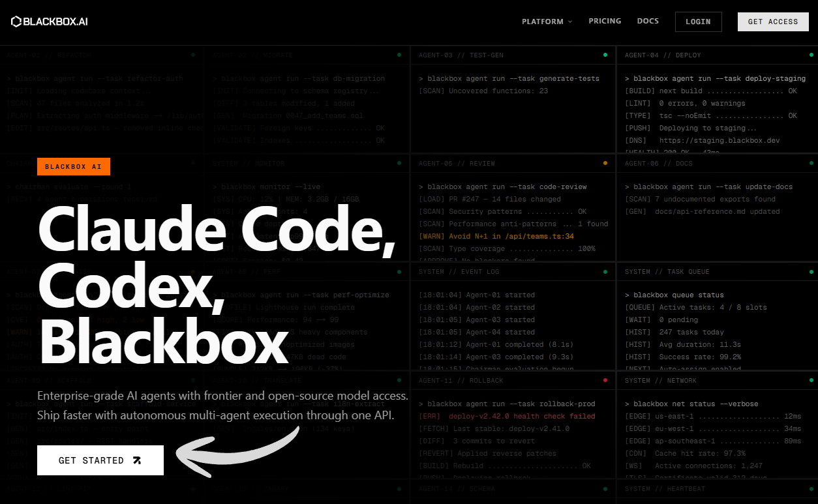Click the Get Access button
The image size is (818, 504).
point(773,22)
